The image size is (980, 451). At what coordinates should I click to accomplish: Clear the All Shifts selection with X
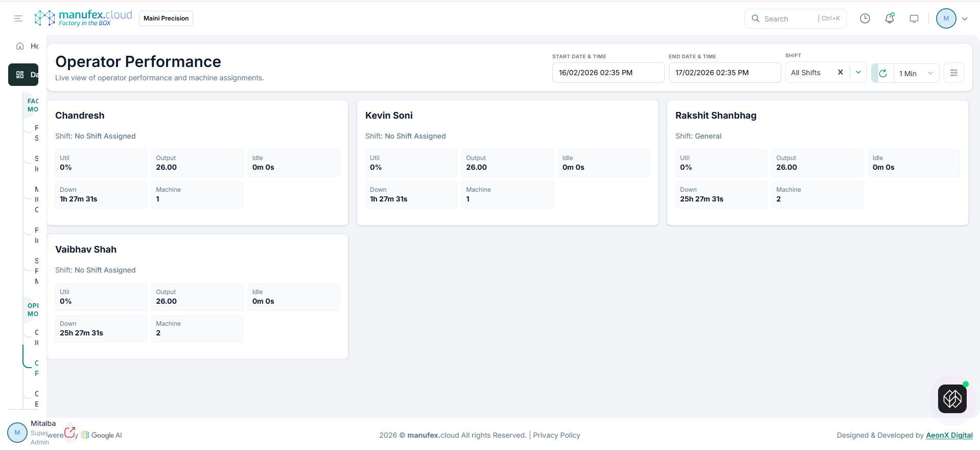(840, 73)
